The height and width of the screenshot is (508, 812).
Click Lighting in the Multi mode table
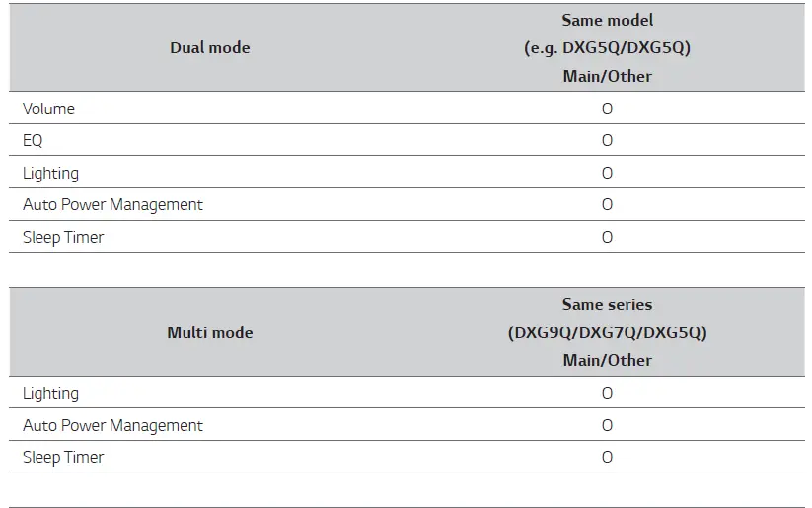coord(50,393)
